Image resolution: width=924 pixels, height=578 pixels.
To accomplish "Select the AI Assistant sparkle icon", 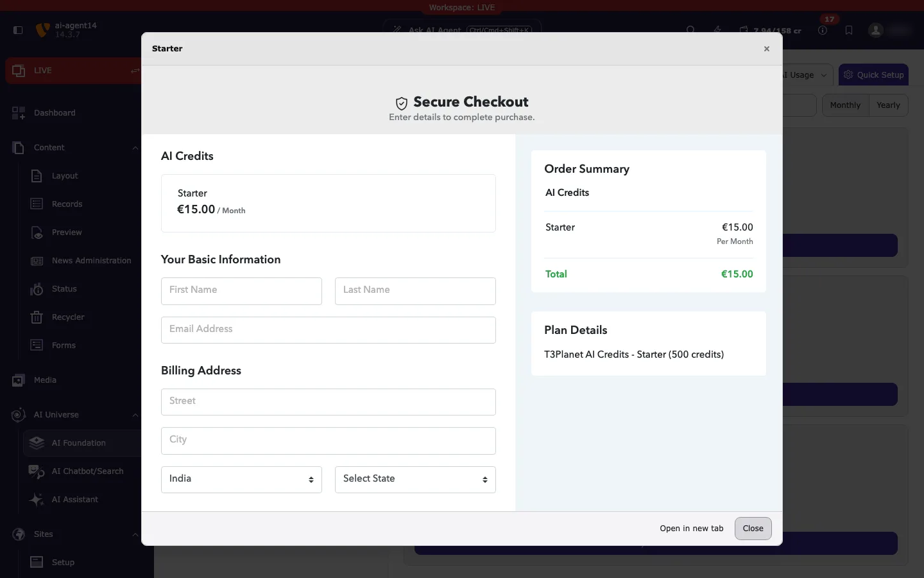I will (x=37, y=500).
